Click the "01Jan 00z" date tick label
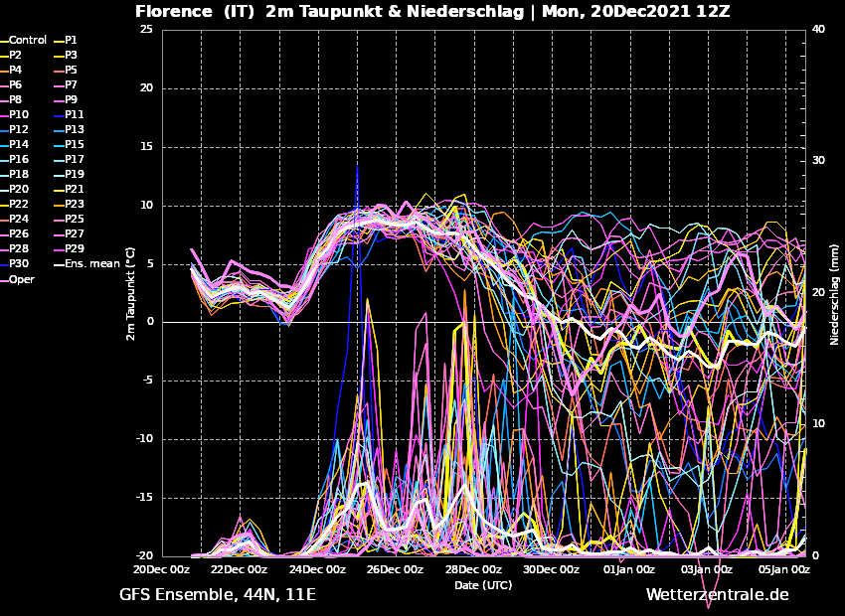The image size is (845, 616). click(630, 569)
